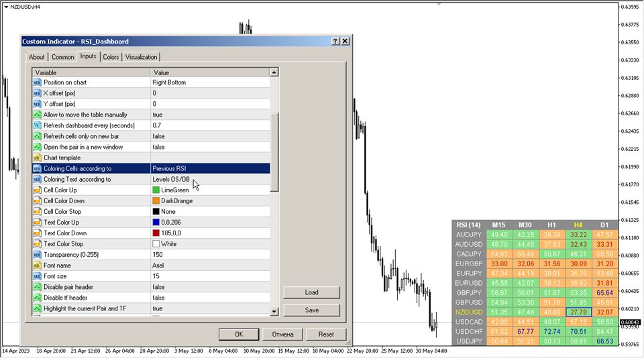Click the icon beside Open the pair in a new window
Image resolution: width=644 pixels, height=358 pixels.
pos(37,147)
